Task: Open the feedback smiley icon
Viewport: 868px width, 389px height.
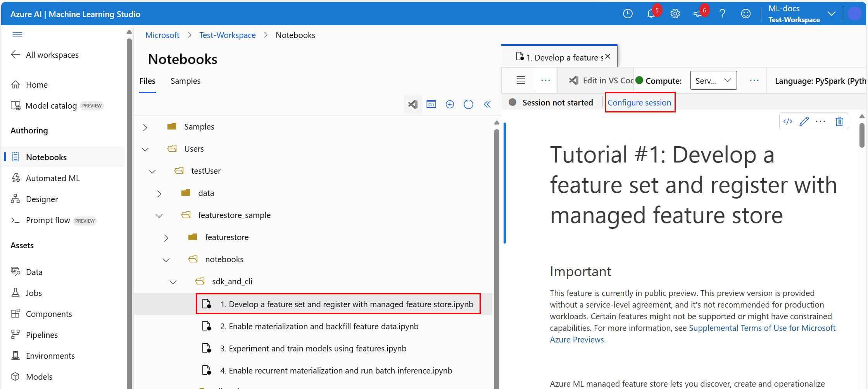Action: click(745, 14)
